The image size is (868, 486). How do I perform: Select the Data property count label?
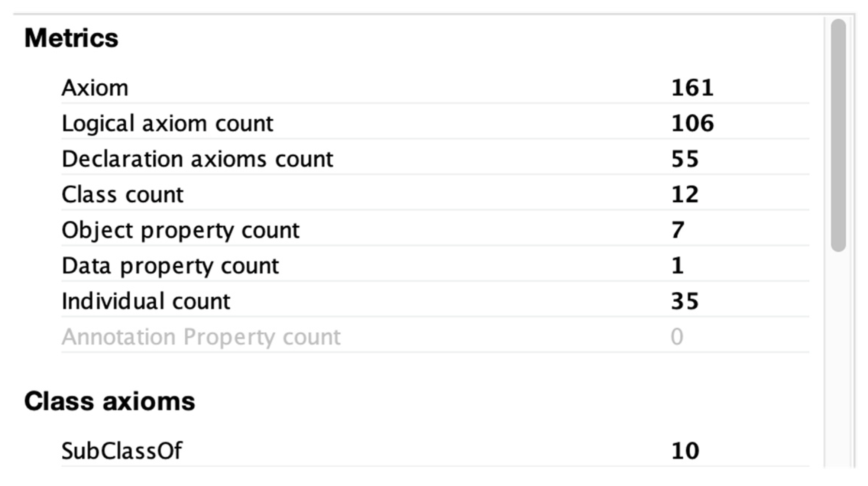(170, 266)
